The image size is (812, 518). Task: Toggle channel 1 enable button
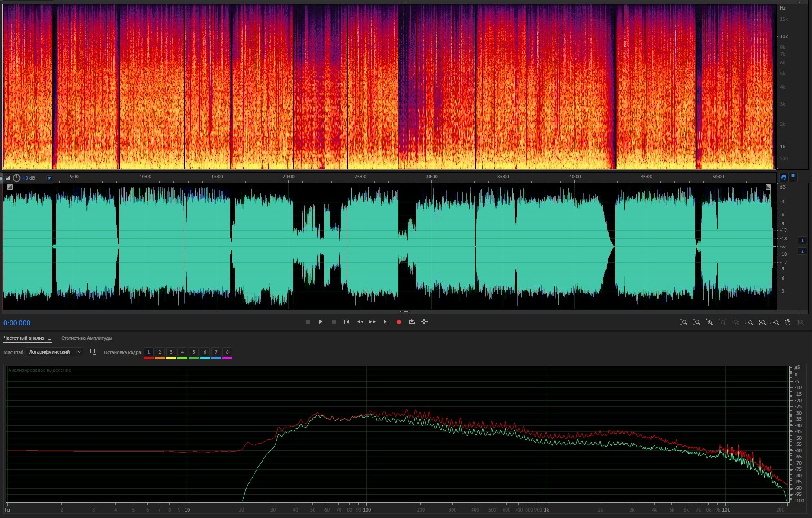802,240
